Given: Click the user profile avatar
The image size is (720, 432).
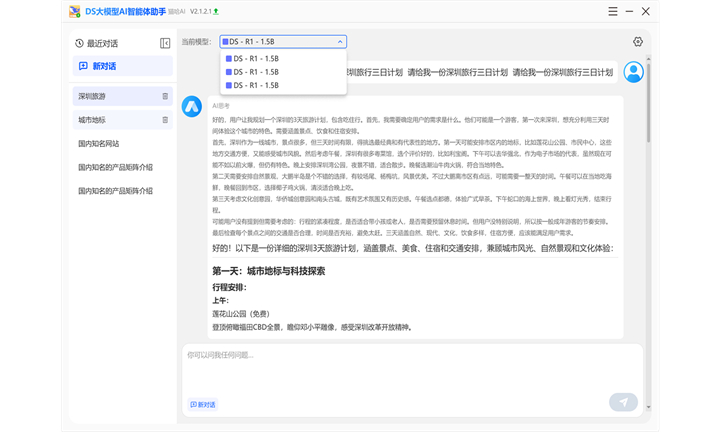Looking at the screenshot, I should [633, 72].
